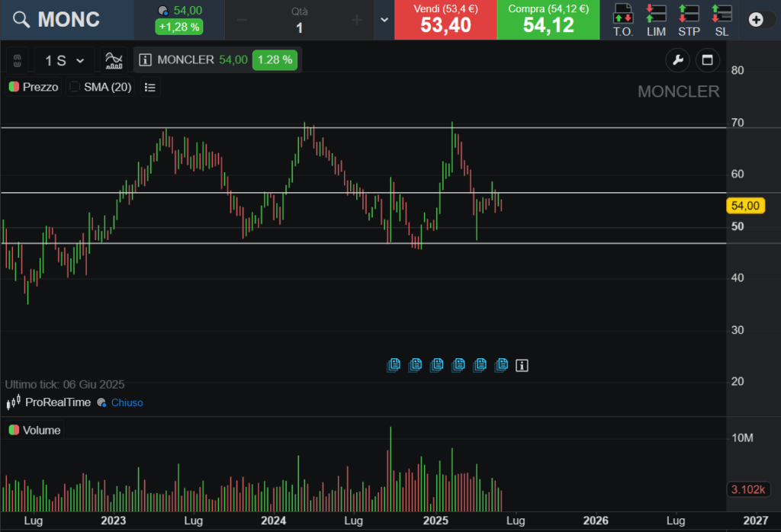Open chart indicators icon next to timeframe
Image resolution: width=781 pixels, height=532 pixels.
[114, 59]
